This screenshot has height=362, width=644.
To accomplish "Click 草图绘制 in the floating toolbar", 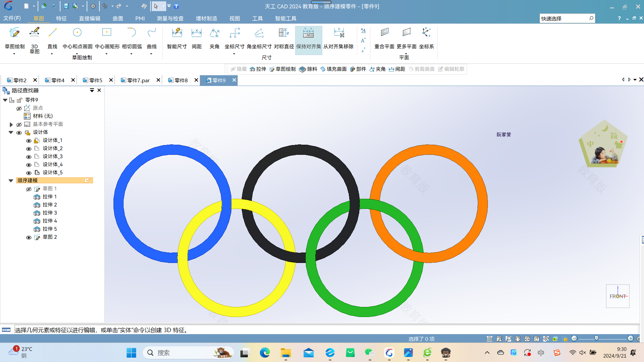I will (x=282, y=69).
